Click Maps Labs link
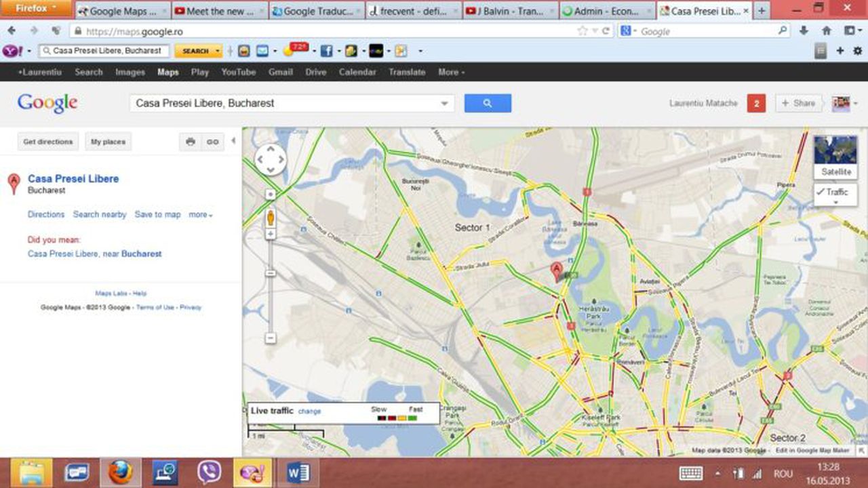Image resolution: width=868 pixels, height=488 pixels. point(111,293)
